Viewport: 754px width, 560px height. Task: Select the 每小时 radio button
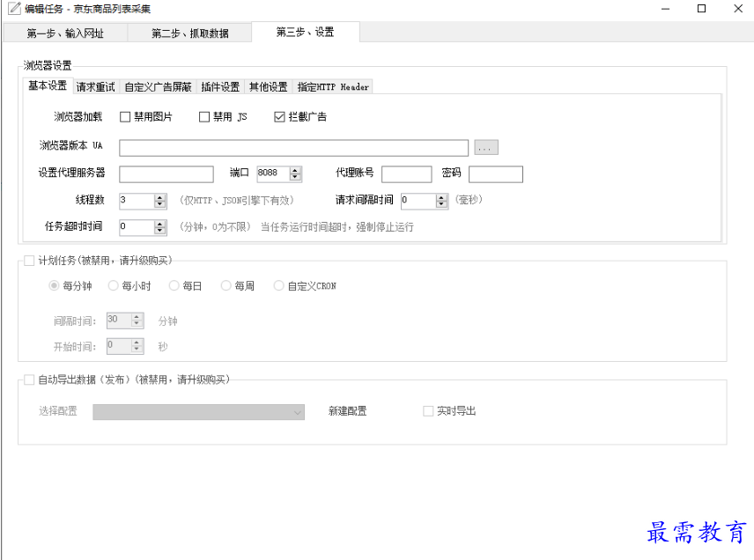coord(113,286)
